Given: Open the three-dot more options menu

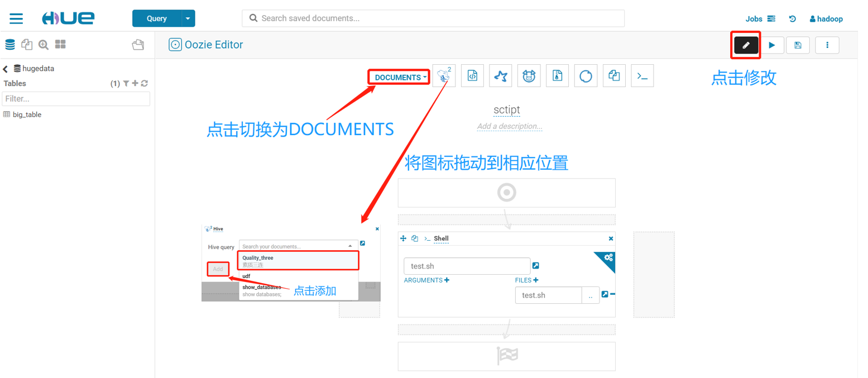Looking at the screenshot, I should [x=827, y=45].
